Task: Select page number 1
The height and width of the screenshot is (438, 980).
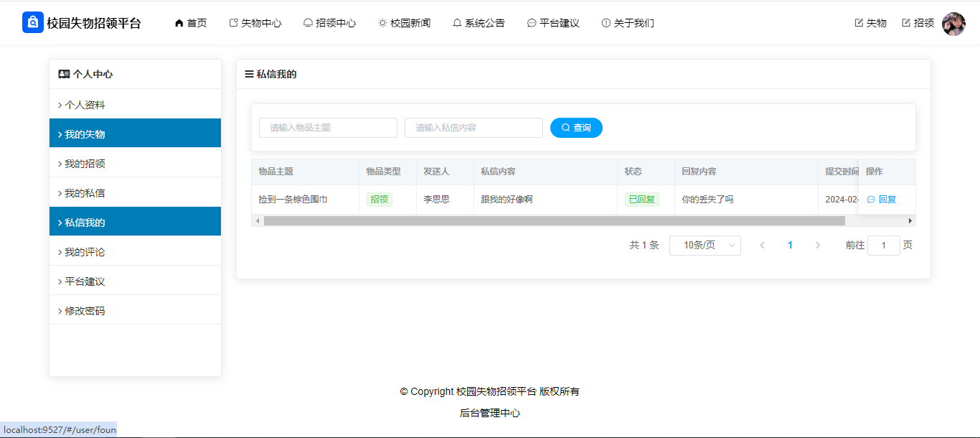Action: click(x=790, y=246)
